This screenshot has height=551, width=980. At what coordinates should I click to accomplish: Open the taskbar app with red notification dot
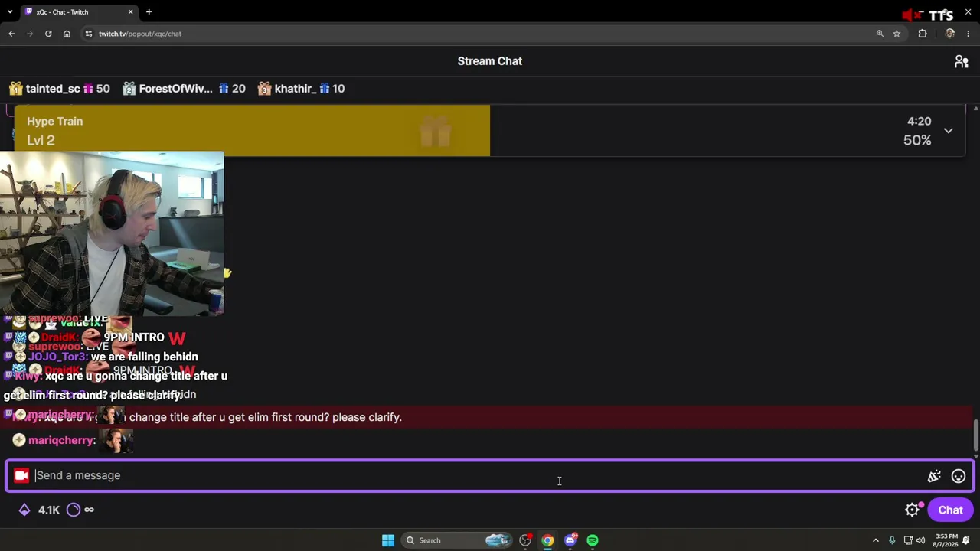525,540
